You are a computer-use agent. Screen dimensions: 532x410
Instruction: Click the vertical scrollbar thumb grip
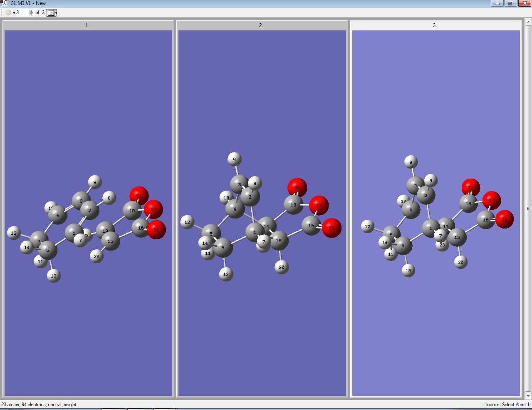coord(528,209)
